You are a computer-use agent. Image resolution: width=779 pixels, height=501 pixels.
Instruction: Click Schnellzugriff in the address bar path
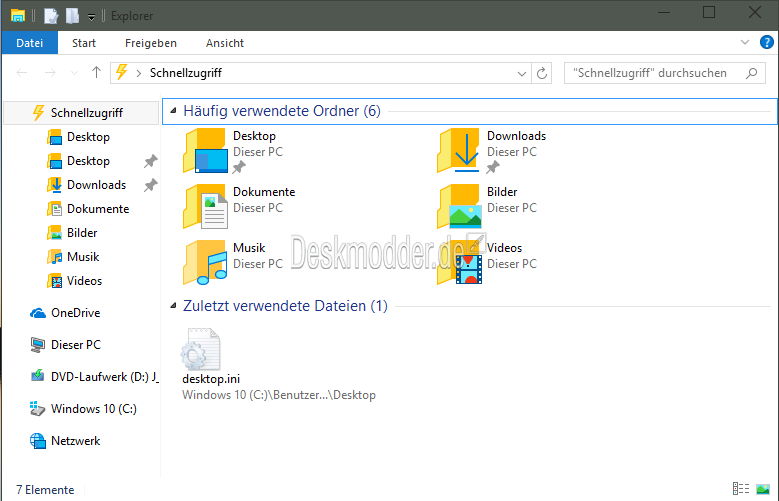[186, 73]
